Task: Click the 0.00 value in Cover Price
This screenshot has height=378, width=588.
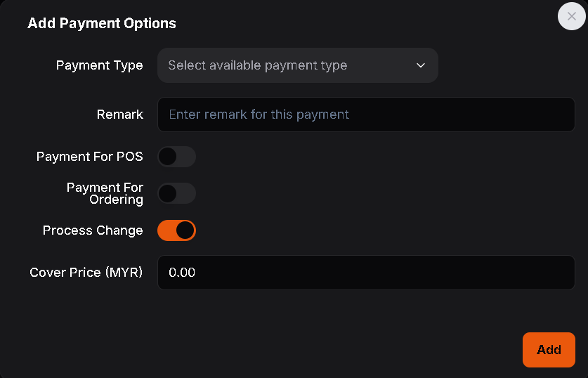Action: [x=182, y=273]
